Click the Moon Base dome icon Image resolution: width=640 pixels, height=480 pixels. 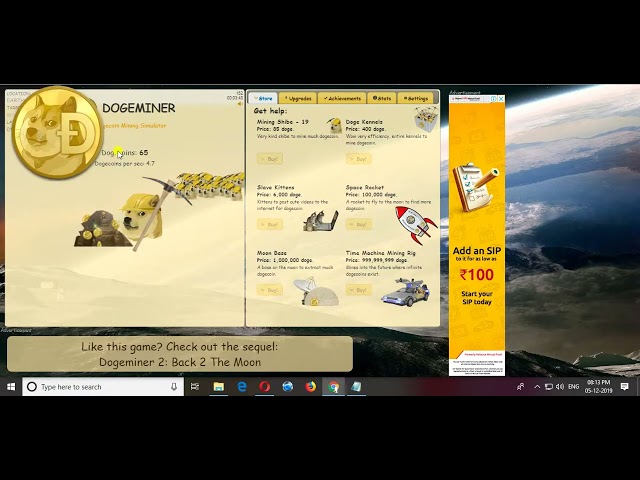pyautogui.click(x=319, y=291)
